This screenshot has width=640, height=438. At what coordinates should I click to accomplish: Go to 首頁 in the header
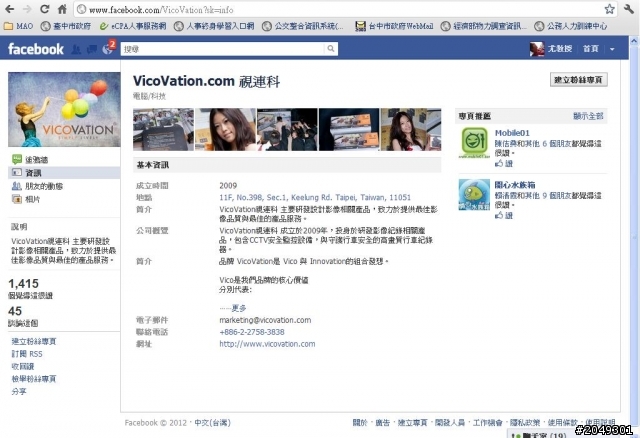click(590, 49)
